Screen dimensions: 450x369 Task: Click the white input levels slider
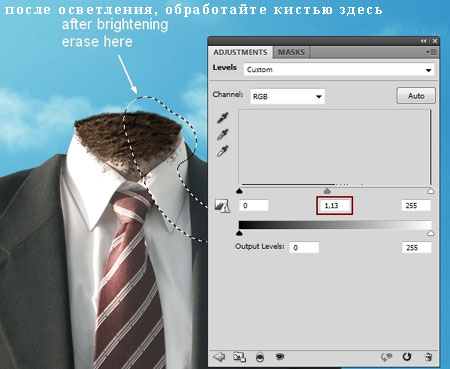coord(430,191)
